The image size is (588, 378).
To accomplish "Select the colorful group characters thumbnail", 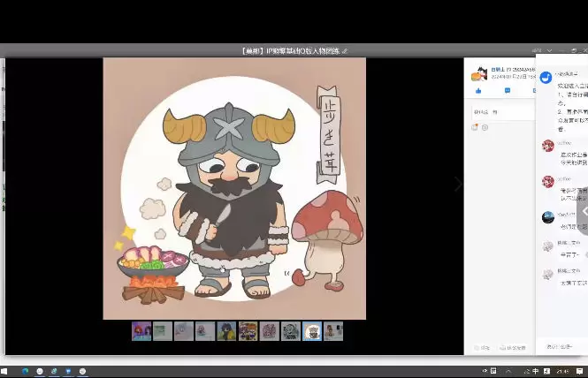I will (x=248, y=331).
